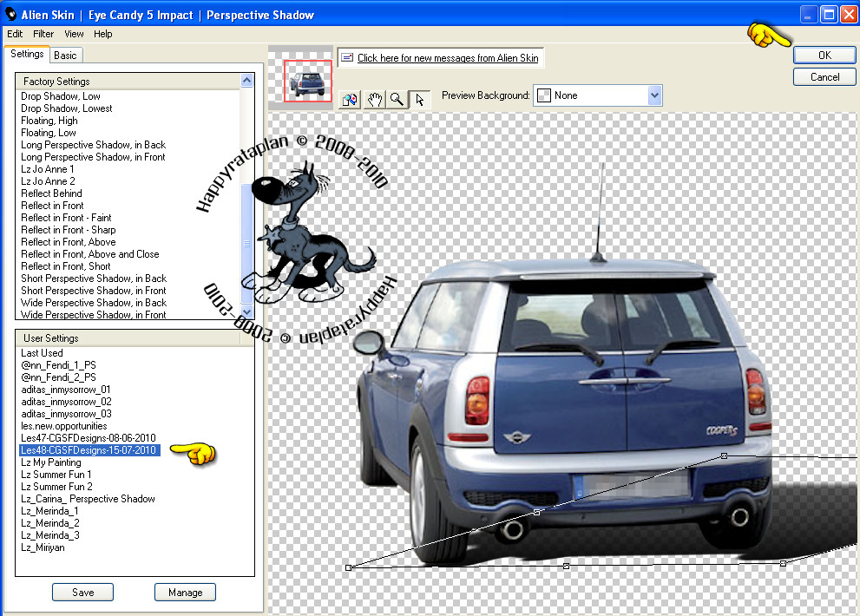This screenshot has height=616, width=860.
Task: Choose 'Wide Perspective Shadow, in Front'
Action: tap(94, 315)
